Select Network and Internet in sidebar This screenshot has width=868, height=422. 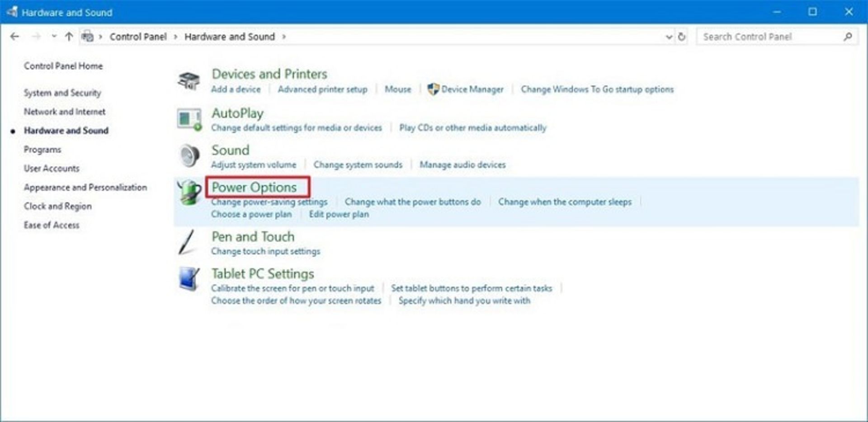coord(65,112)
